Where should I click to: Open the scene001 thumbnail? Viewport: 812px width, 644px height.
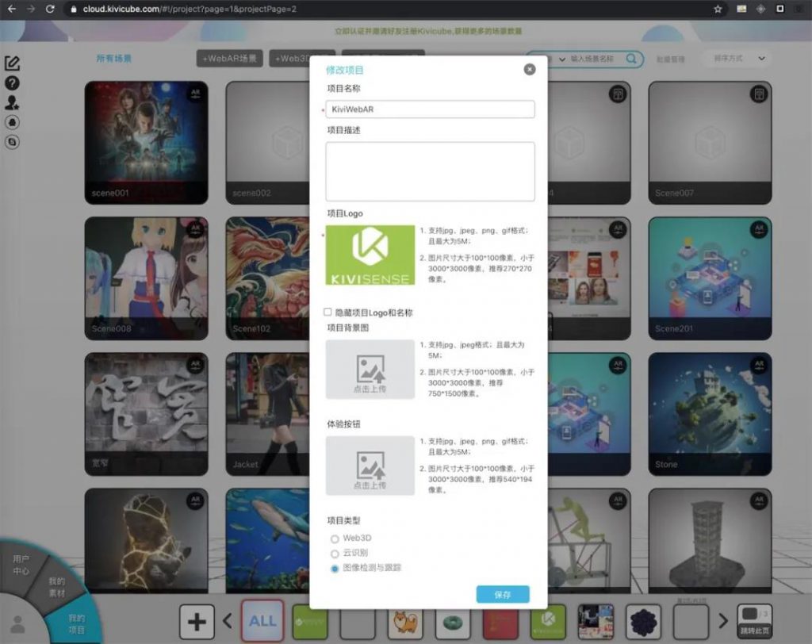coord(146,143)
